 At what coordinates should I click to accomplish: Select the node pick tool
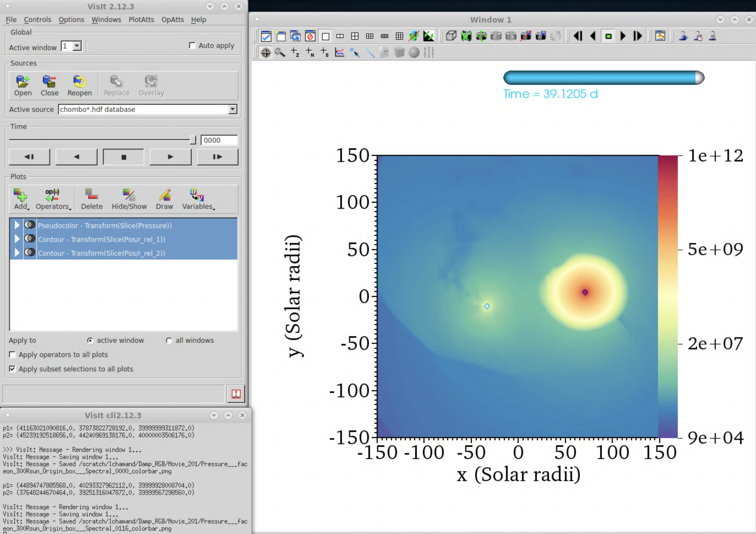click(x=310, y=52)
